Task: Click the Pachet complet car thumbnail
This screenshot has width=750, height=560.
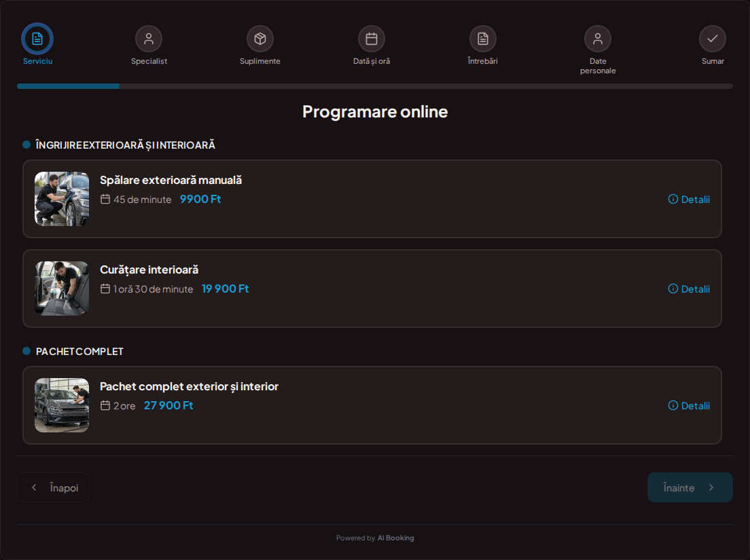Action: tap(62, 405)
